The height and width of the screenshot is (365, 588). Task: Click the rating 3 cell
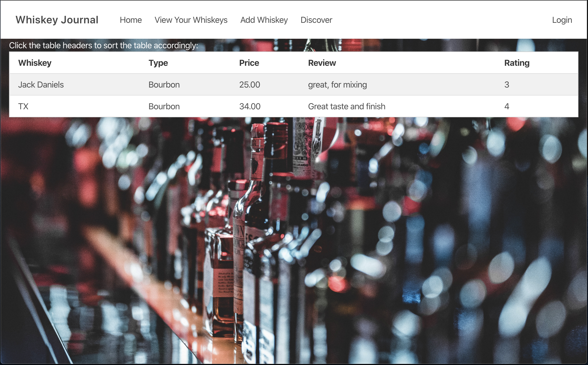[x=507, y=85]
